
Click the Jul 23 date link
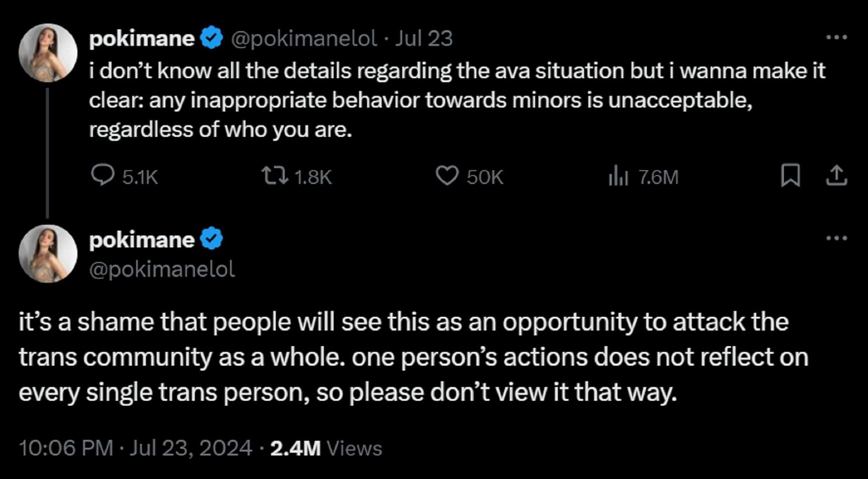click(x=424, y=38)
